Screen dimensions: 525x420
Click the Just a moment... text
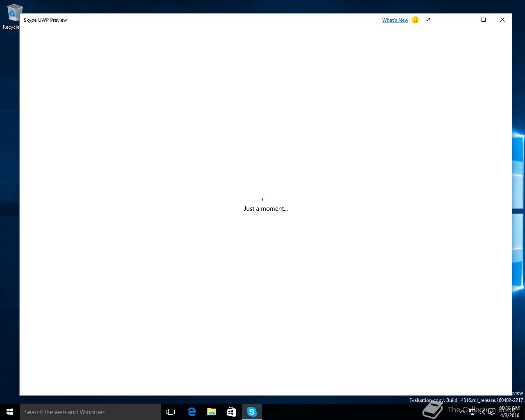pyautogui.click(x=266, y=209)
